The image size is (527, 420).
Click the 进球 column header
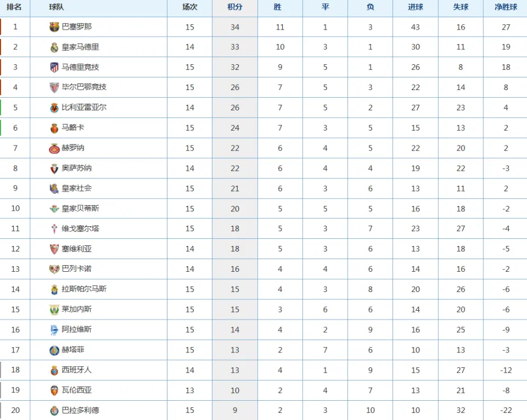click(x=416, y=7)
